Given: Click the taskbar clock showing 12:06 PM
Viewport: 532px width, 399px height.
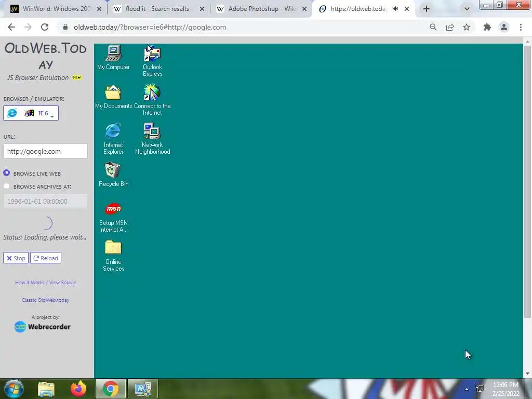Looking at the screenshot, I should pyautogui.click(x=506, y=389).
